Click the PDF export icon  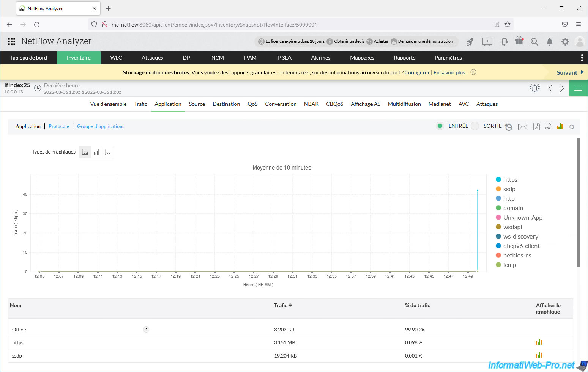[x=536, y=127]
